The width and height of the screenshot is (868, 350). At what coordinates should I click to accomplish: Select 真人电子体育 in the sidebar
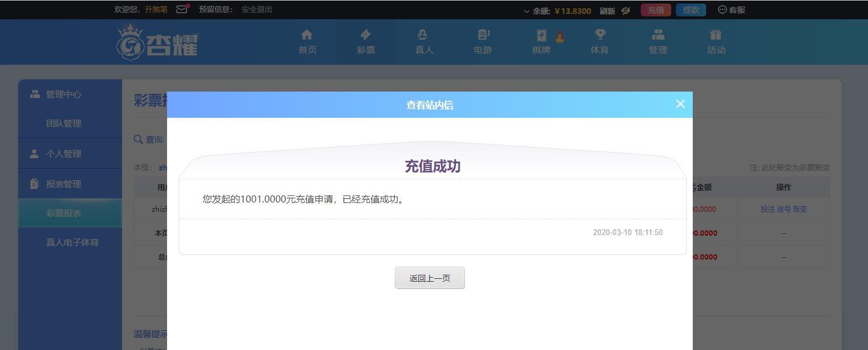click(72, 242)
